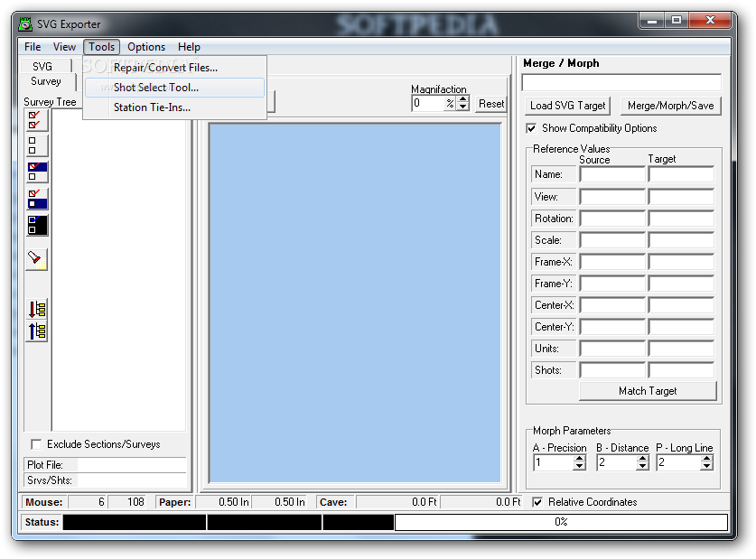Click Source Name reference field
The width and height of the screenshot is (756, 559).
point(612,174)
